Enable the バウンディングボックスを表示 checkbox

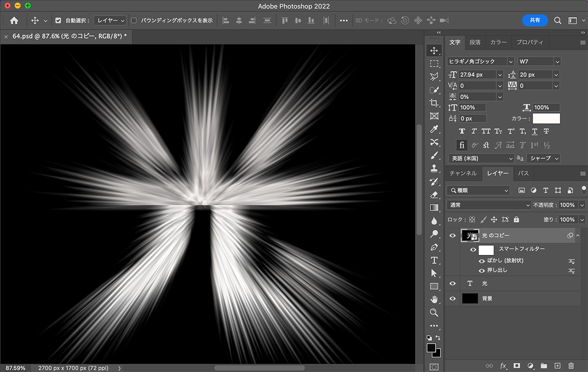pos(134,21)
